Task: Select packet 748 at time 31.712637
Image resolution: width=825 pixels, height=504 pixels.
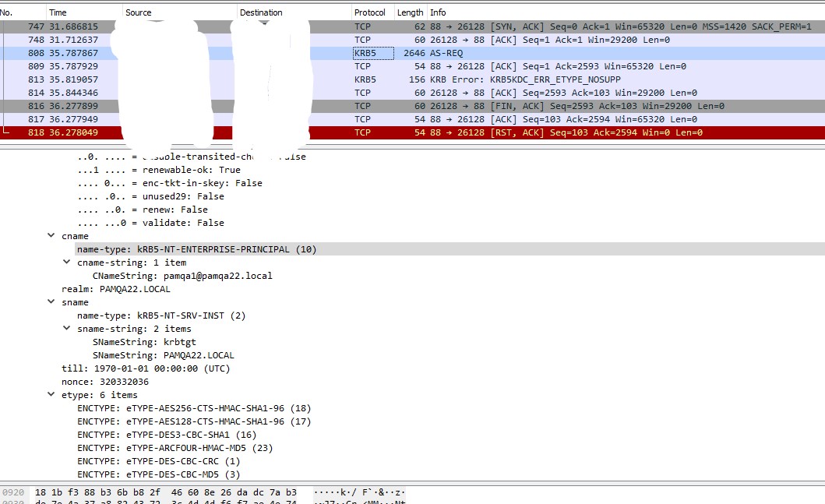Action: click(x=413, y=40)
